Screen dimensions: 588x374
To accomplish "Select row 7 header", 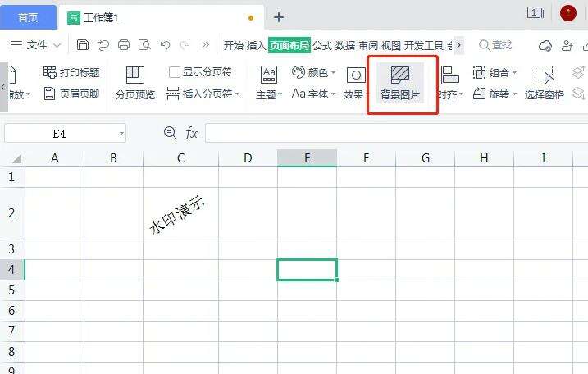I will point(11,331).
